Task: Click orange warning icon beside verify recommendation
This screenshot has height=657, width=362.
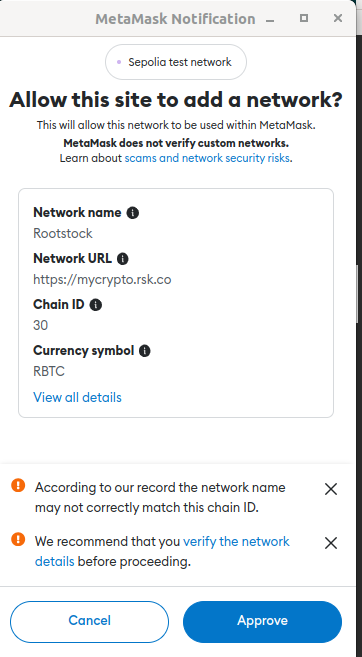Action: tap(18, 539)
